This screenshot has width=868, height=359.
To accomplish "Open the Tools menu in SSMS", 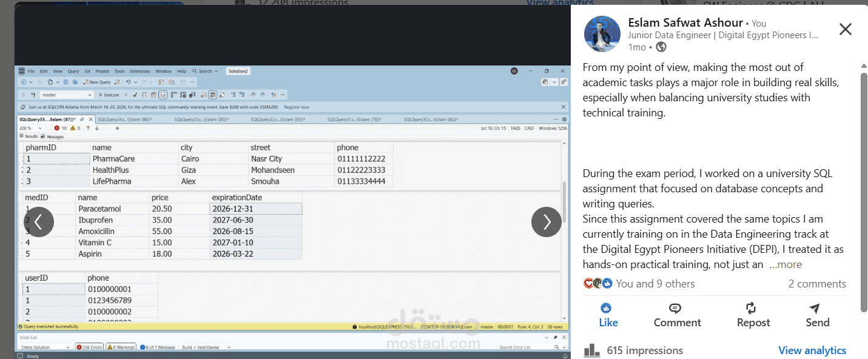I will 119,72.
